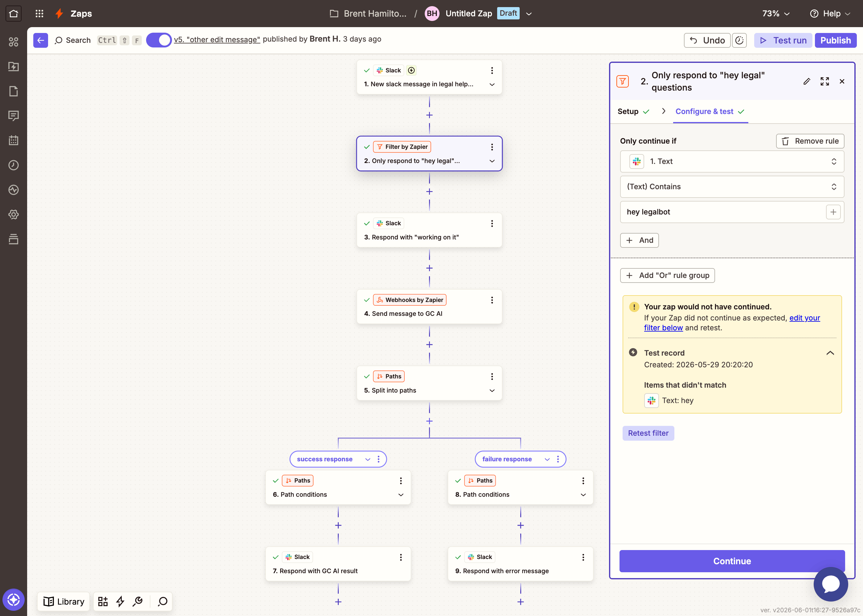Expand step 8 Path conditions chevron
Image resolution: width=863 pixels, height=616 pixels.
583,495
